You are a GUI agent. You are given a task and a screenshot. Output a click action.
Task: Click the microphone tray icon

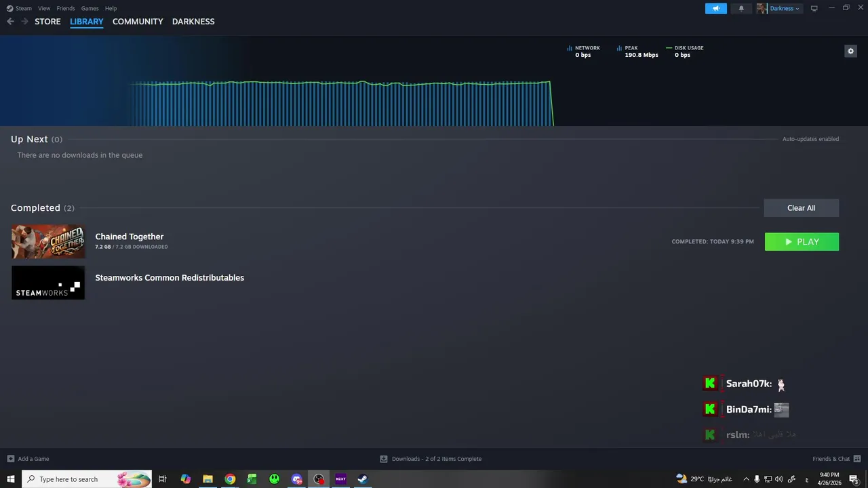pos(757,479)
